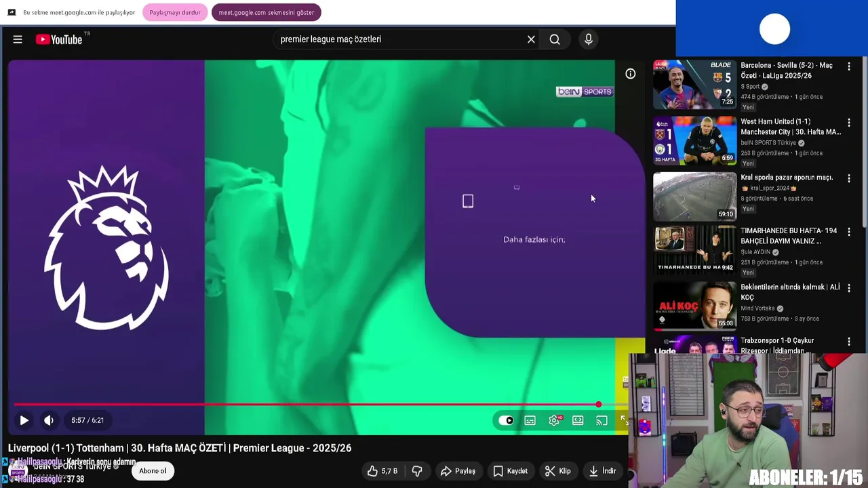
Task: Open the video info card icon
Action: point(631,74)
